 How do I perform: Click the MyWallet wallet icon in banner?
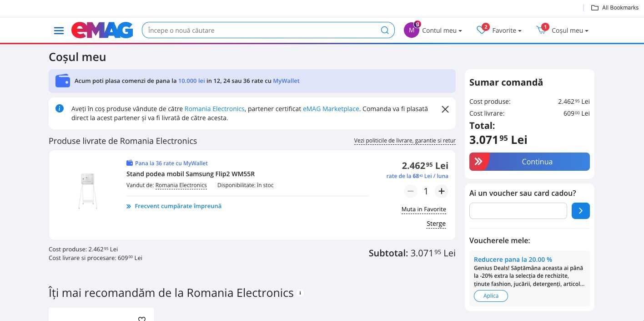(63, 81)
